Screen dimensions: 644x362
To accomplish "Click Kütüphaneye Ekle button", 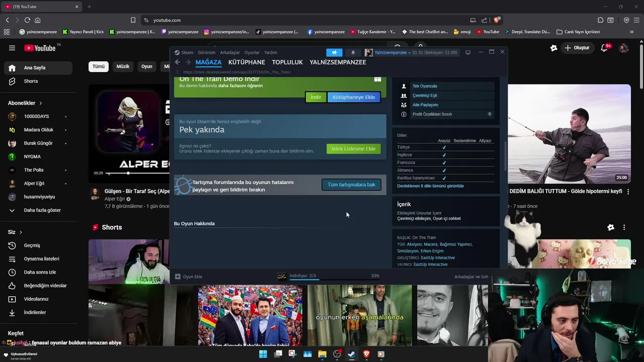I will [x=354, y=97].
